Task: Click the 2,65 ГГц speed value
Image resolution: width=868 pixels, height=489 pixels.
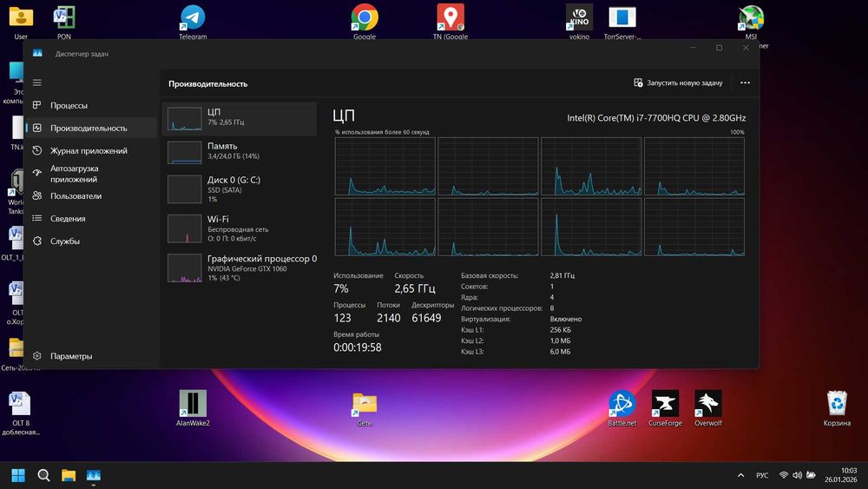Action: pyautogui.click(x=415, y=288)
